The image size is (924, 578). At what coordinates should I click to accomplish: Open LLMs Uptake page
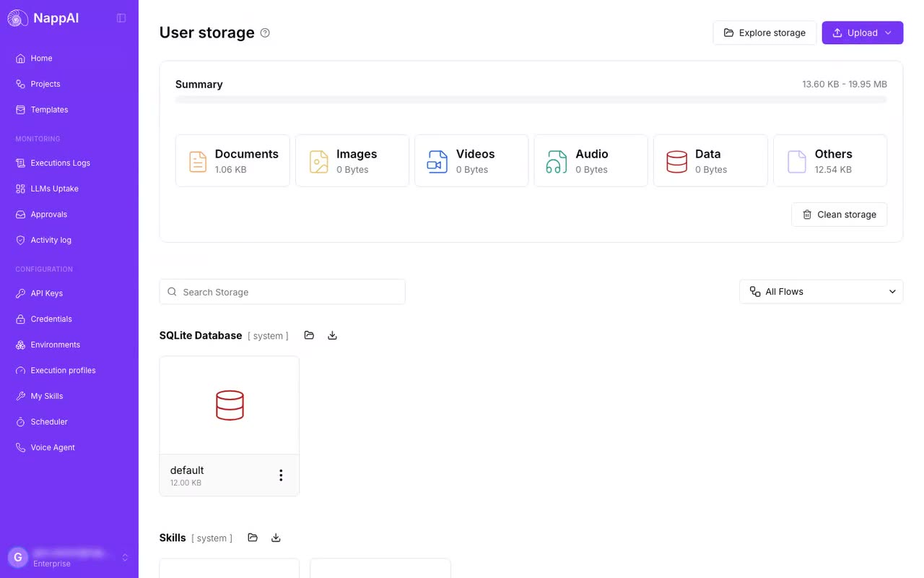69,189
